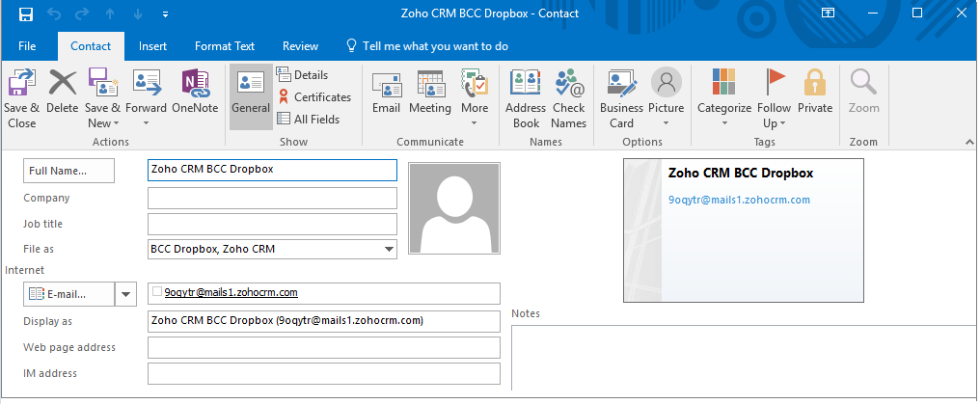
Task: Open the File menu
Action: click(x=28, y=46)
